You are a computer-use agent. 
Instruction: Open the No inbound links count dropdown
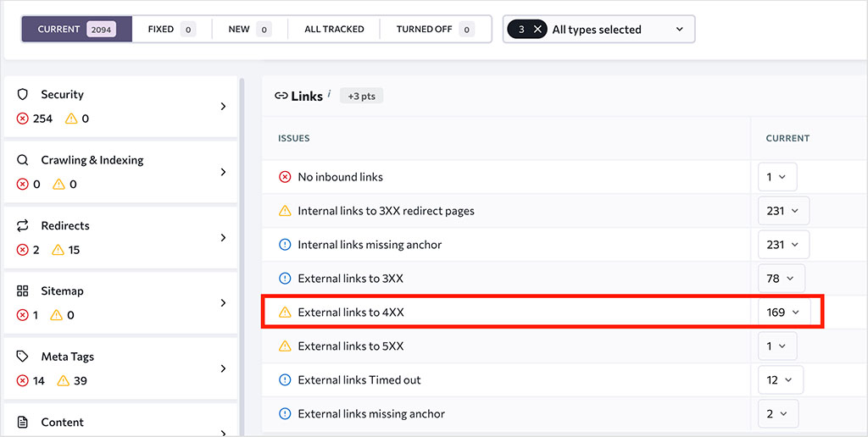[777, 177]
